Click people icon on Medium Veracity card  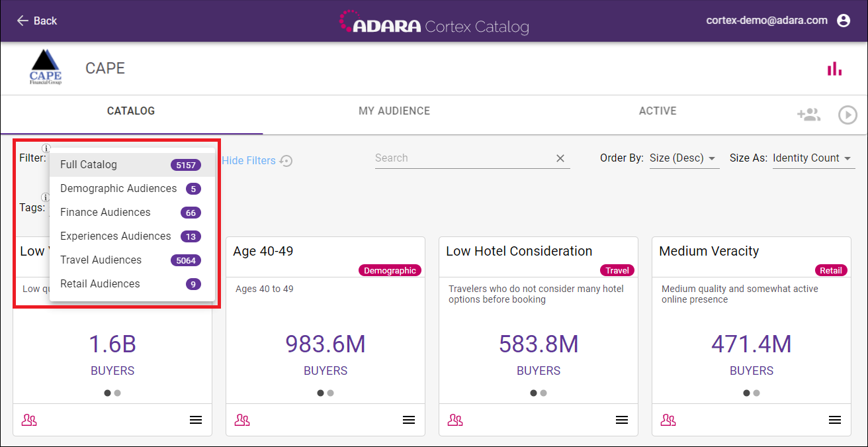pos(668,420)
